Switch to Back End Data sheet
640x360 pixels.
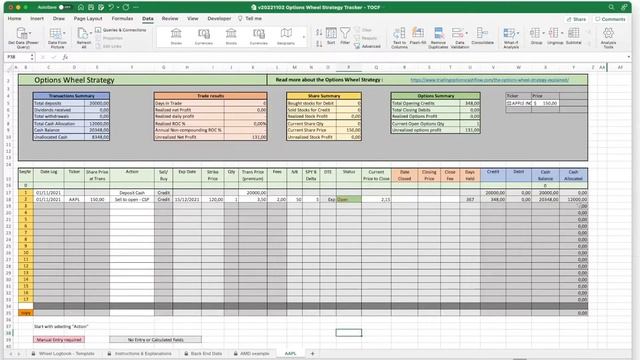(x=203, y=353)
